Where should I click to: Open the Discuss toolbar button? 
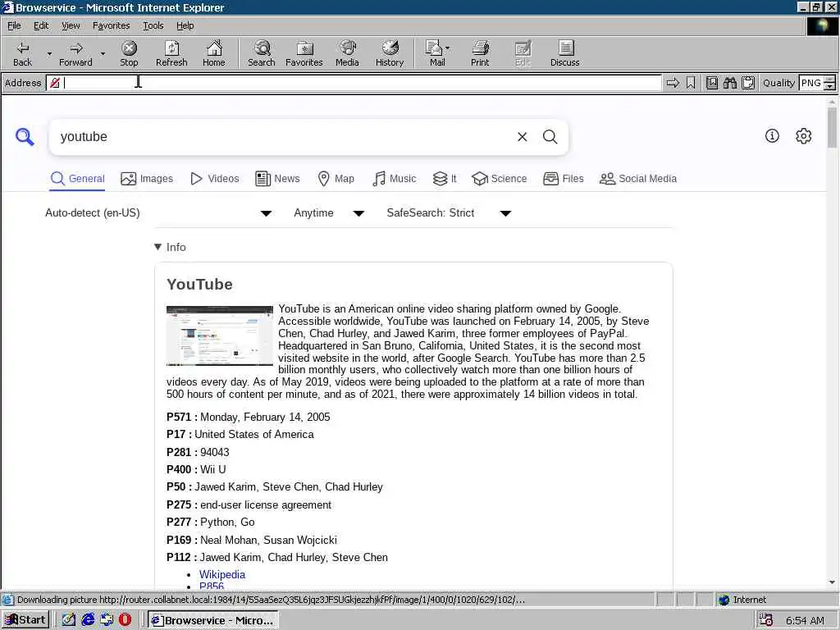pyautogui.click(x=564, y=53)
